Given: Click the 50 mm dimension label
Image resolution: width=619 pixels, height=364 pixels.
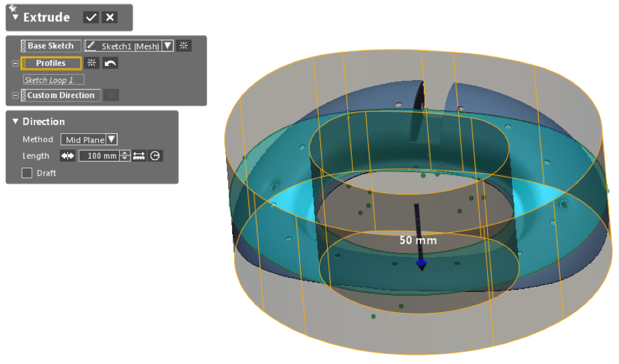Looking at the screenshot, I should point(418,240).
